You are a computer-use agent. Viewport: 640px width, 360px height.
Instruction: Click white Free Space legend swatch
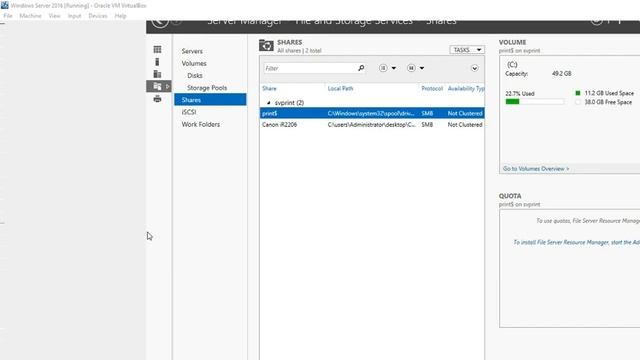tap(578, 102)
